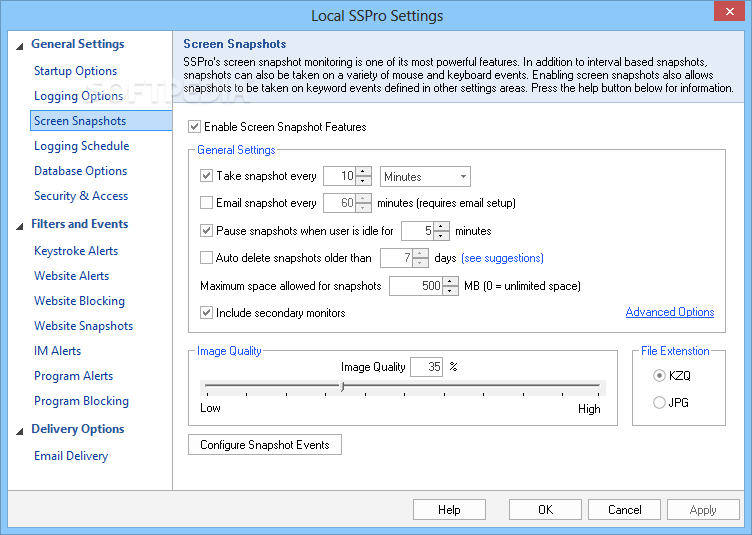This screenshot has height=535, width=752.
Task: Open Startup Options page
Action: click(75, 71)
